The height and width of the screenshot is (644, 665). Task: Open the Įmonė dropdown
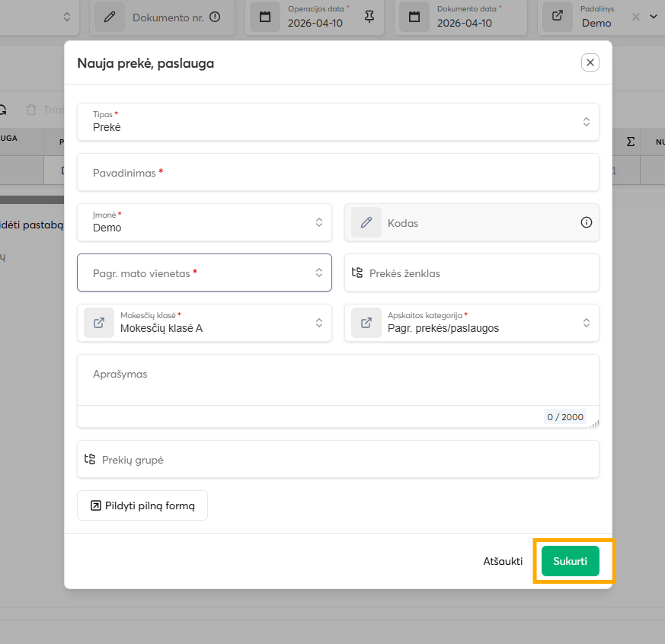tap(318, 222)
